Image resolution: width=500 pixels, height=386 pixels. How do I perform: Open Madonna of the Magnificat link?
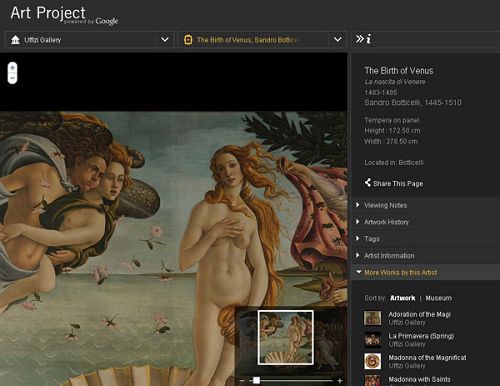pos(427,358)
